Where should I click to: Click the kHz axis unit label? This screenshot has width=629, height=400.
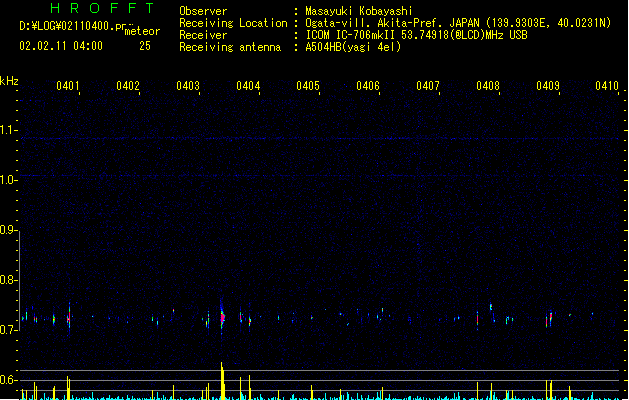pyautogui.click(x=9, y=81)
